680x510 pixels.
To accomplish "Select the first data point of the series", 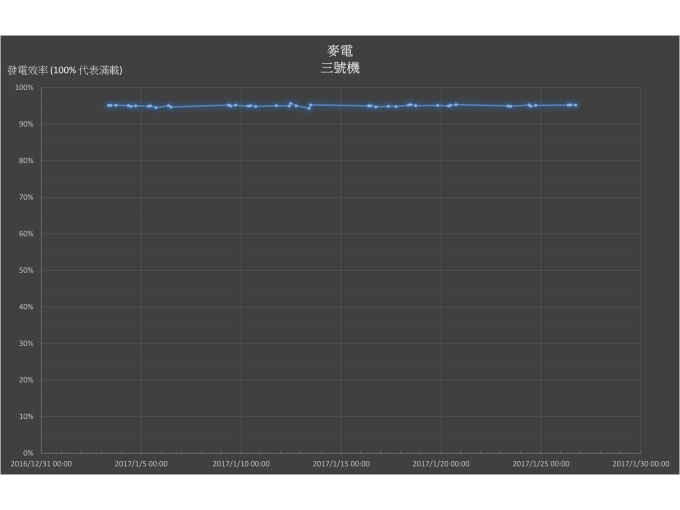I will pyautogui.click(x=108, y=105).
